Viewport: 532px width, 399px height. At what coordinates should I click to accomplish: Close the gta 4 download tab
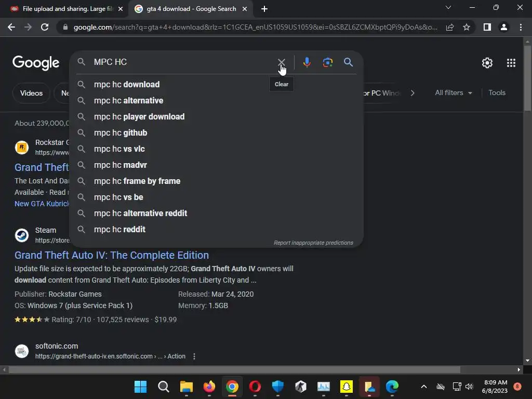click(245, 9)
